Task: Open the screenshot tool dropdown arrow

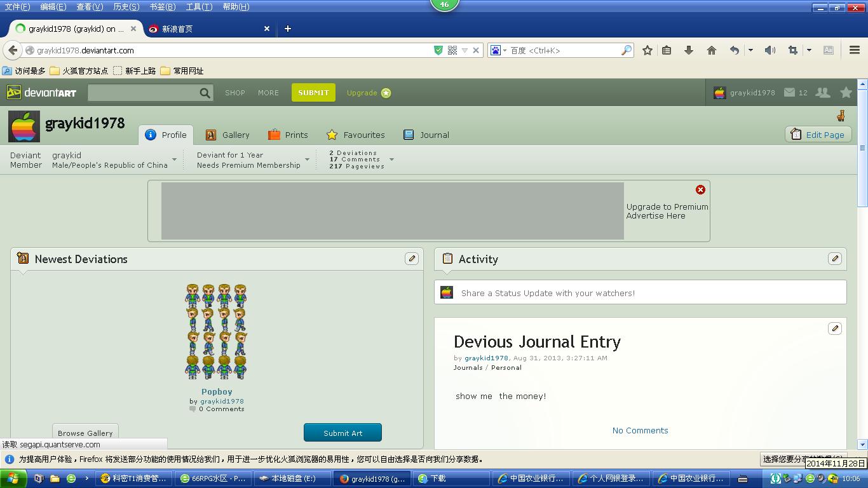Action: (x=809, y=50)
